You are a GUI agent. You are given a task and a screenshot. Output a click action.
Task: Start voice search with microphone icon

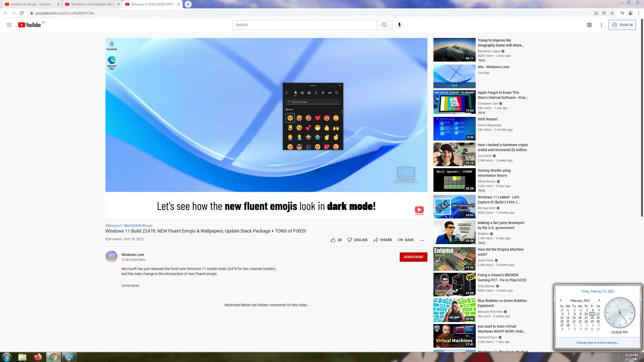click(399, 25)
